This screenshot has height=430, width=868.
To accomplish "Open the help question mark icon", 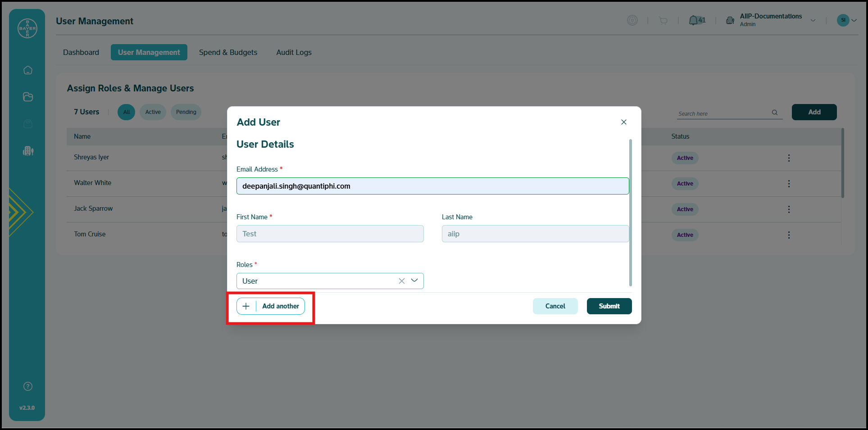I will (x=28, y=386).
